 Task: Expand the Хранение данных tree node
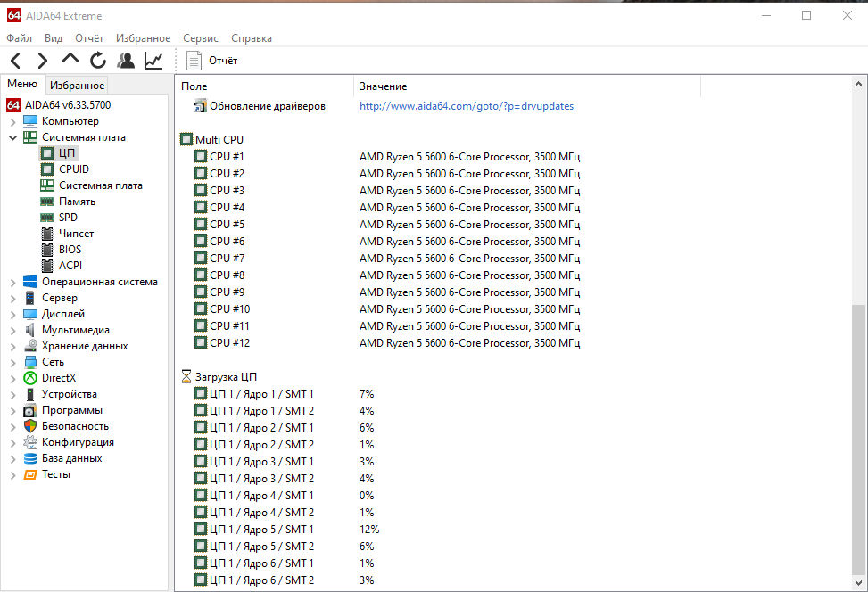point(12,346)
